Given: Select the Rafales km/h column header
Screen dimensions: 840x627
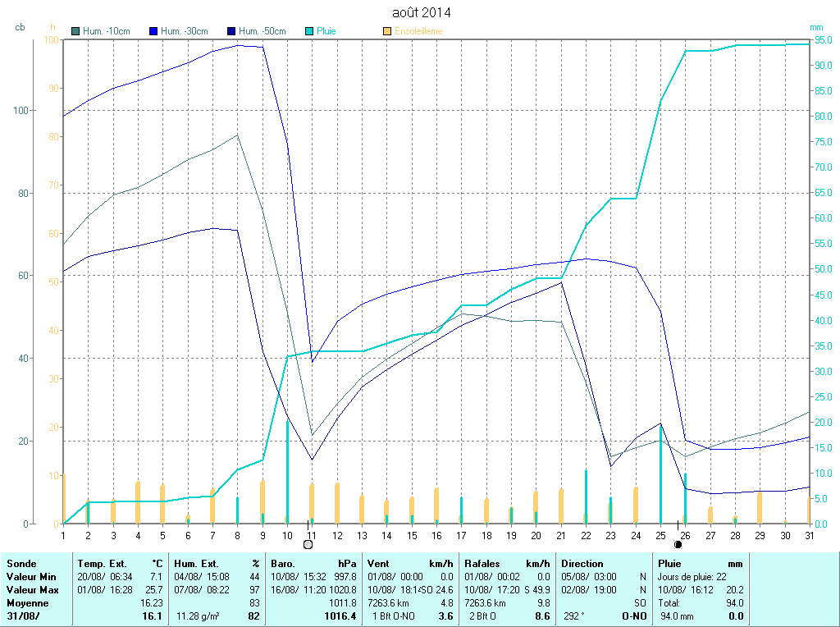Looking at the screenshot, I should click(x=507, y=564).
